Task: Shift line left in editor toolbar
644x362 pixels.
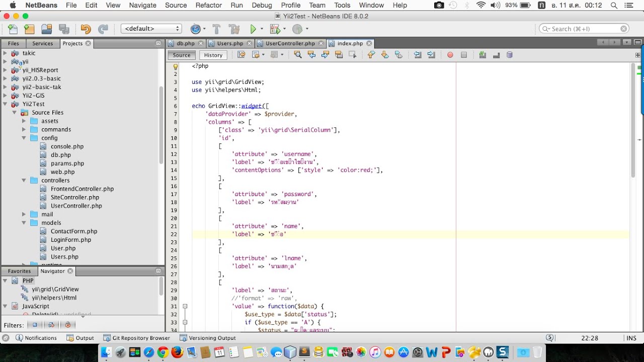Action: 418,55
